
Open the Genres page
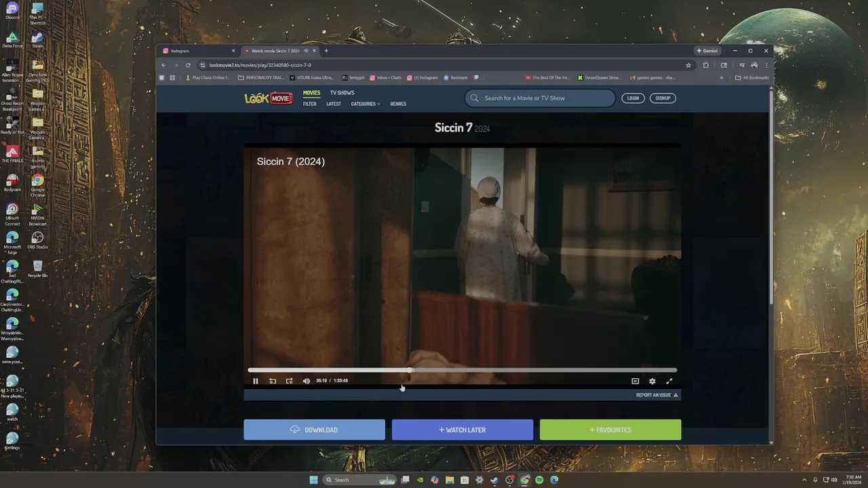coord(398,104)
